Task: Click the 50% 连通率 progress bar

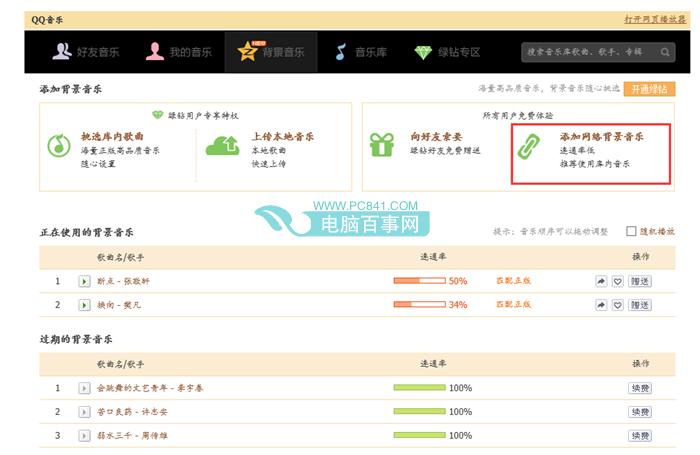Action: tap(419, 281)
